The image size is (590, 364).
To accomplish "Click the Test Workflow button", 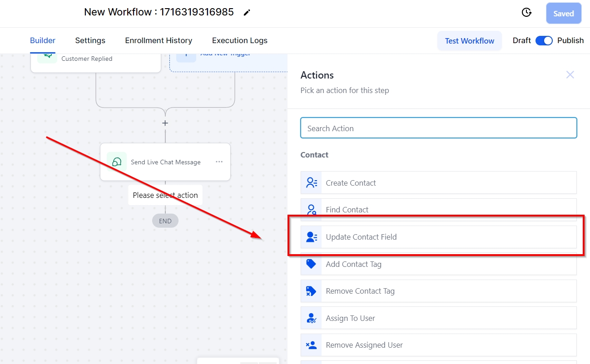I will pyautogui.click(x=469, y=41).
